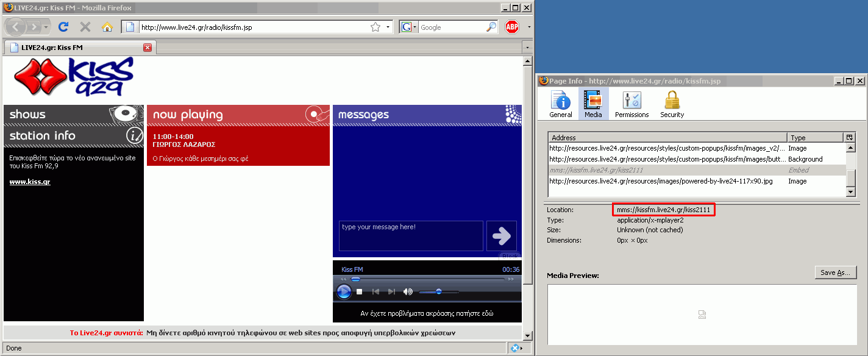Open the shows section header
This screenshot has height=356, width=868.
(74, 115)
